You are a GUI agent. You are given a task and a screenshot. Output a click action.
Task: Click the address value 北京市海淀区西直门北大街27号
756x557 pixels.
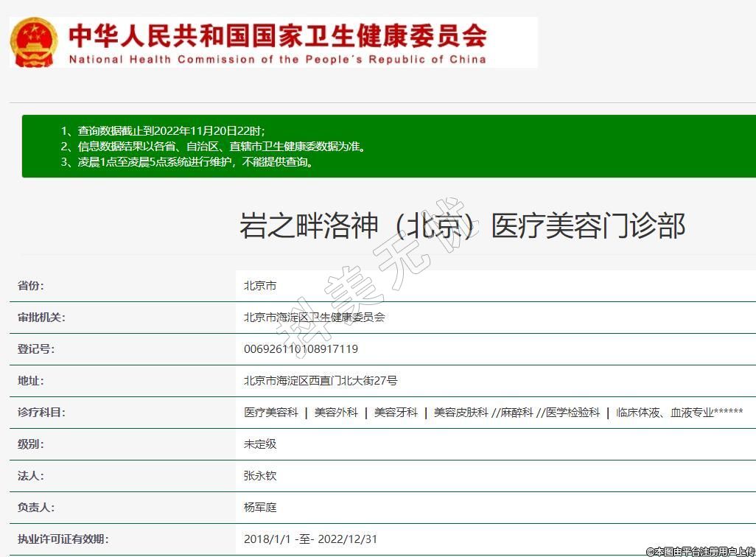tap(321, 381)
